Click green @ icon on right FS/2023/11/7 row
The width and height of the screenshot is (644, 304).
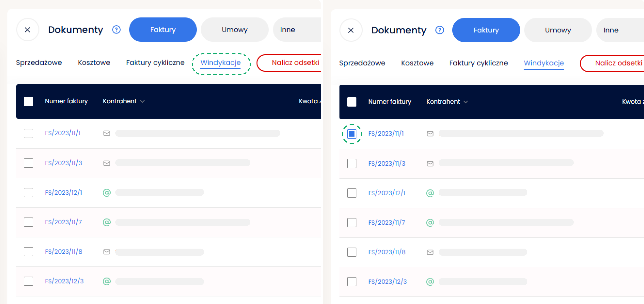coord(430,223)
